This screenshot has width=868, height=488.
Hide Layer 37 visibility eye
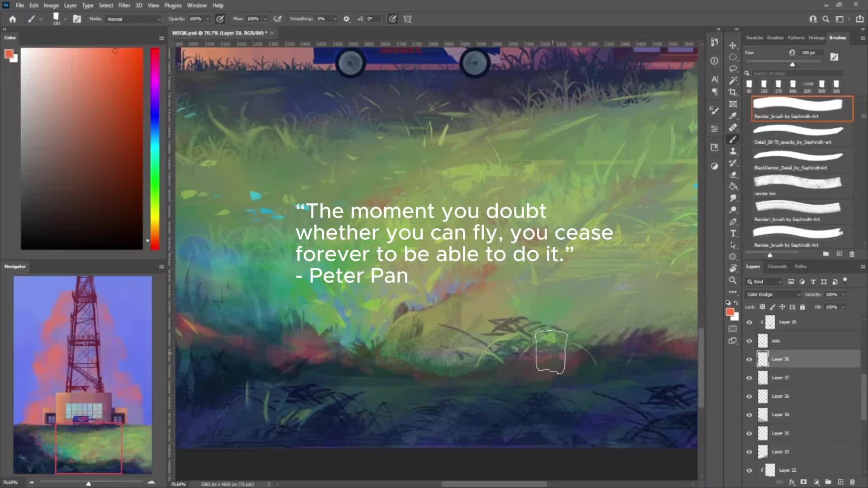749,378
